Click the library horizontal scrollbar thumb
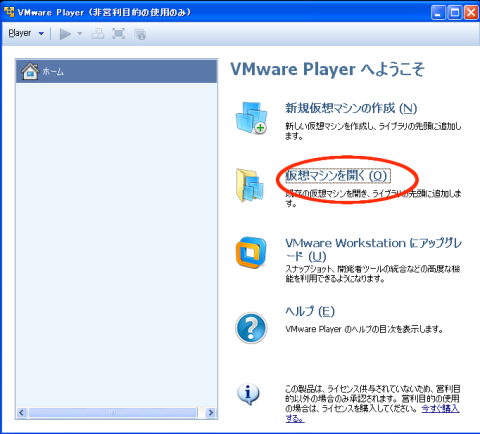 pos(113,413)
